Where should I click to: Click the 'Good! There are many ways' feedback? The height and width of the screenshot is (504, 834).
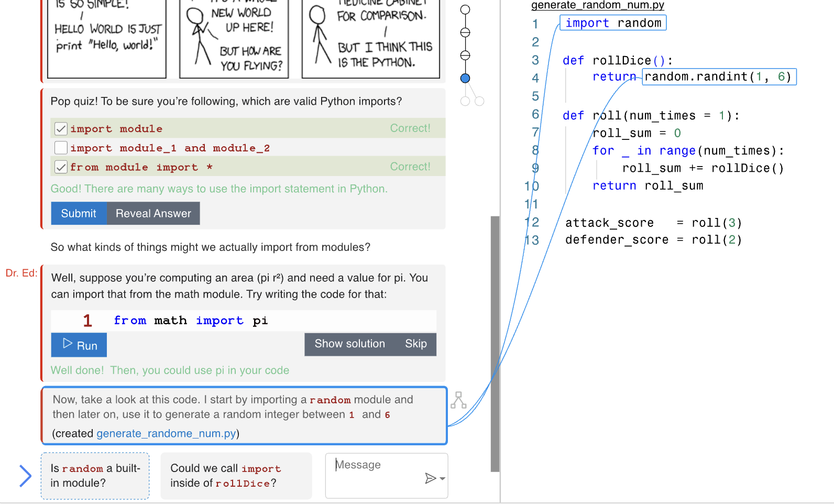(x=219, y=189)
